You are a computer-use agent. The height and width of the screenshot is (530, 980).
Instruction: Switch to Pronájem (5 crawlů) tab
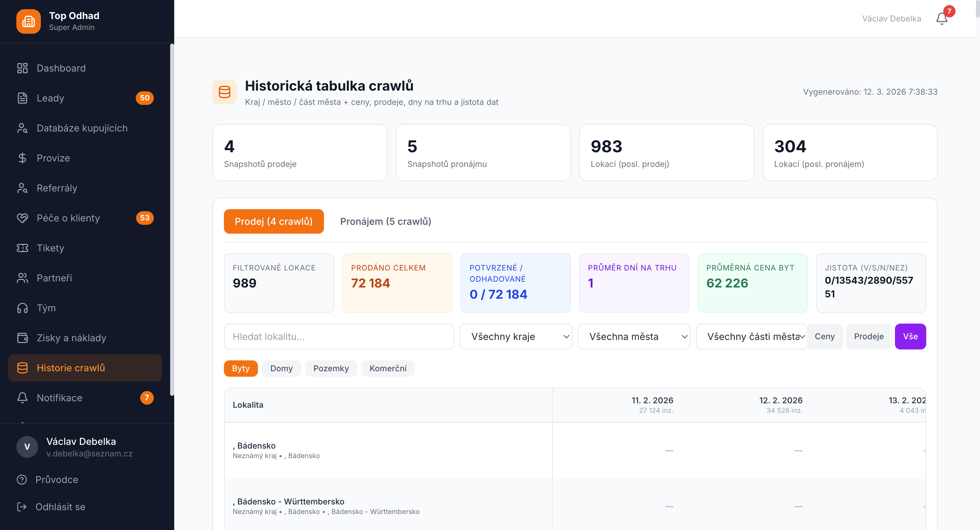click(386, 221)
